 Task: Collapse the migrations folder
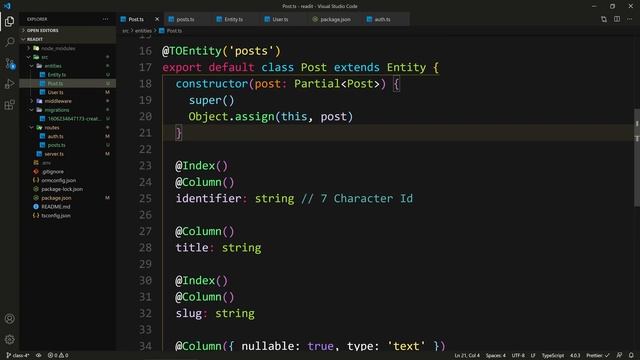click(57, 110)
